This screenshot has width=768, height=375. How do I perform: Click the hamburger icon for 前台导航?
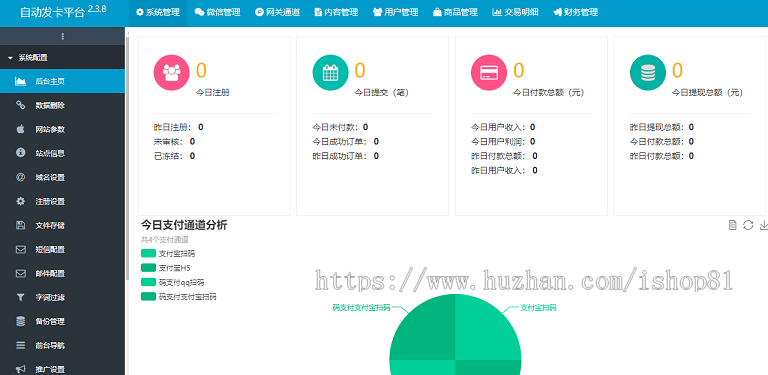(x=21, y=345)
